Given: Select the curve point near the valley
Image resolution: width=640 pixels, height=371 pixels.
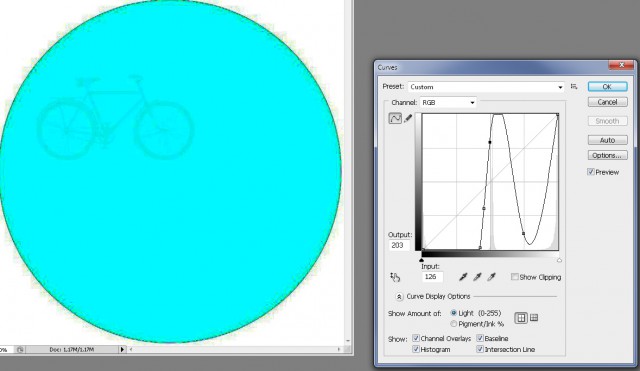Looking at the screenshot, I should tap(524, 233).
